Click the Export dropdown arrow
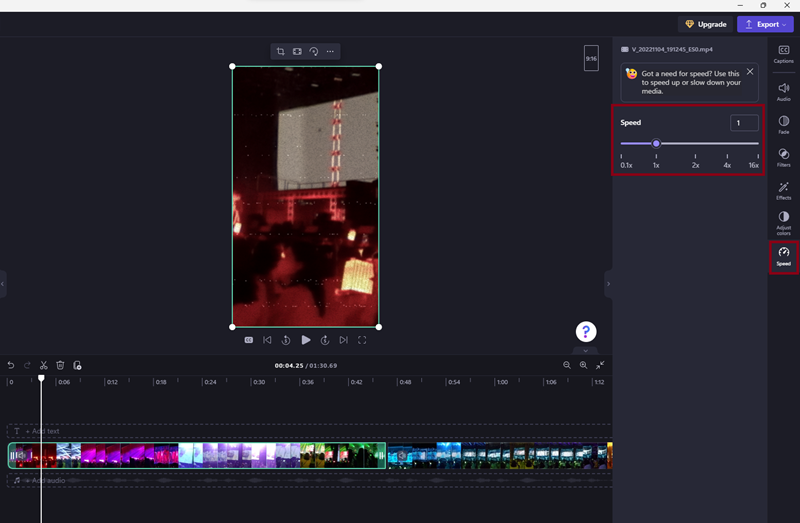Image resolution: width=800 pixels, height=523 pixels. point(784,24)
